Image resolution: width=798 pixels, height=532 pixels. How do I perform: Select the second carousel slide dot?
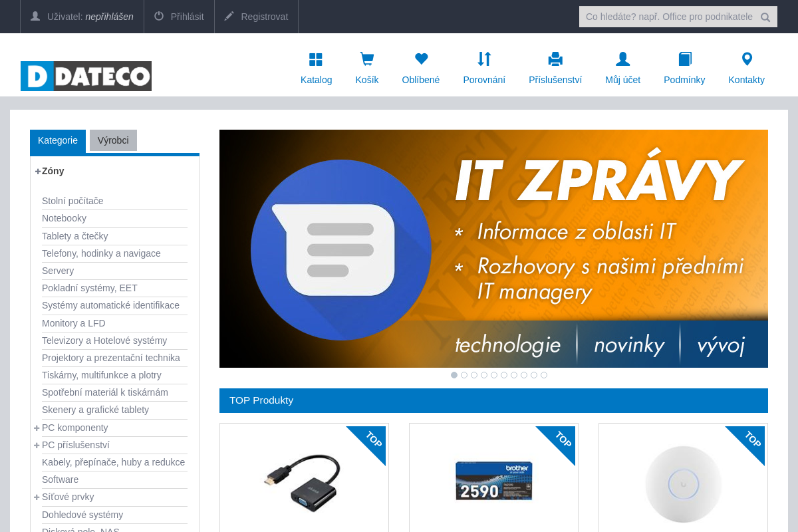(x=464, y=375)
